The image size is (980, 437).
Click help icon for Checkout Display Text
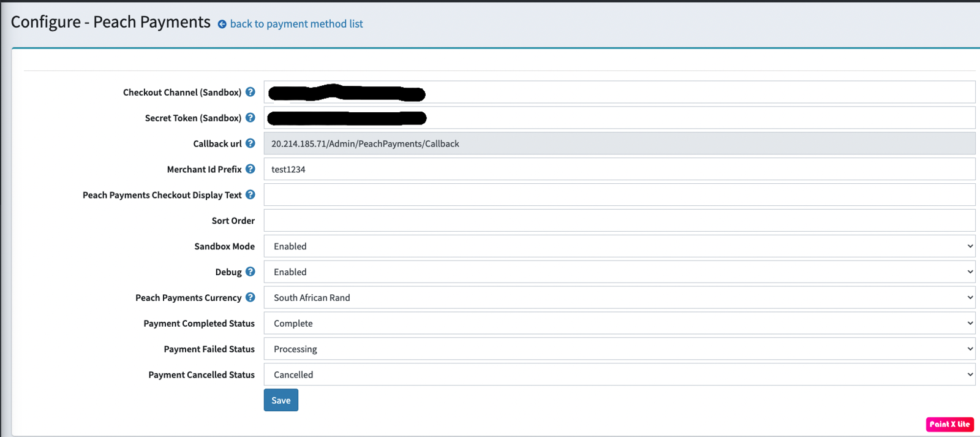pyautogui.click(x=251, y=195)
